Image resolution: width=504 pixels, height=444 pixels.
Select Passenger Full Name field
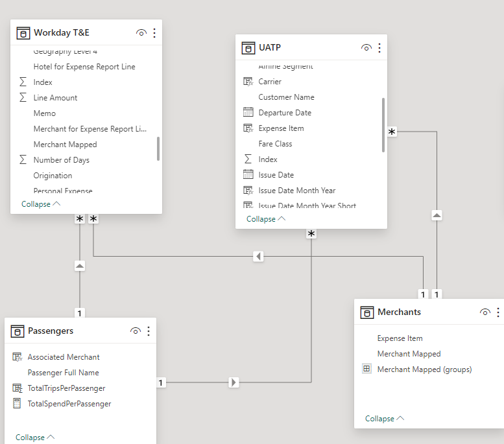pos(64,372)
